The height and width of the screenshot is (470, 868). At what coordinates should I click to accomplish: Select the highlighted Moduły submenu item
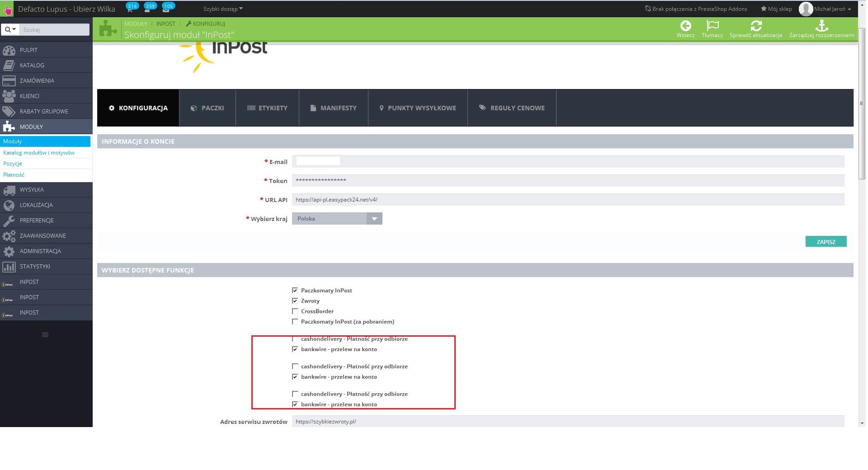45,141
